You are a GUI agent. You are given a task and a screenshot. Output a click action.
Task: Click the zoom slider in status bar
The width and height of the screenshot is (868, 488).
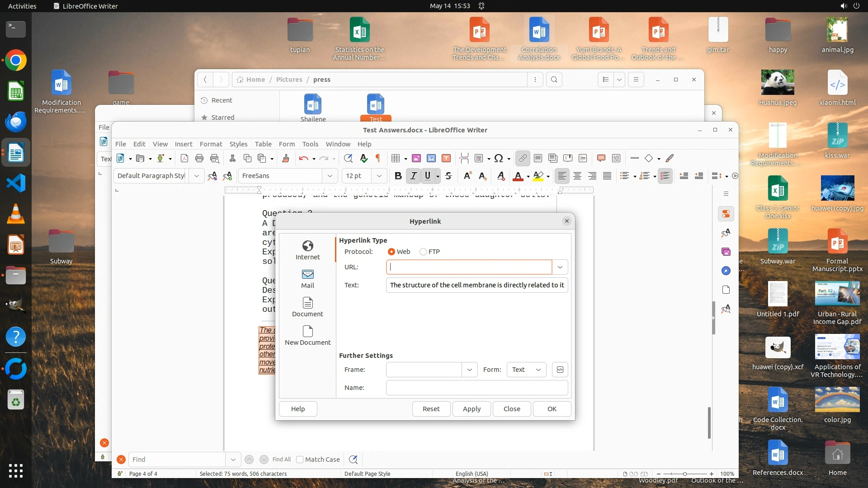click(685, 474)
